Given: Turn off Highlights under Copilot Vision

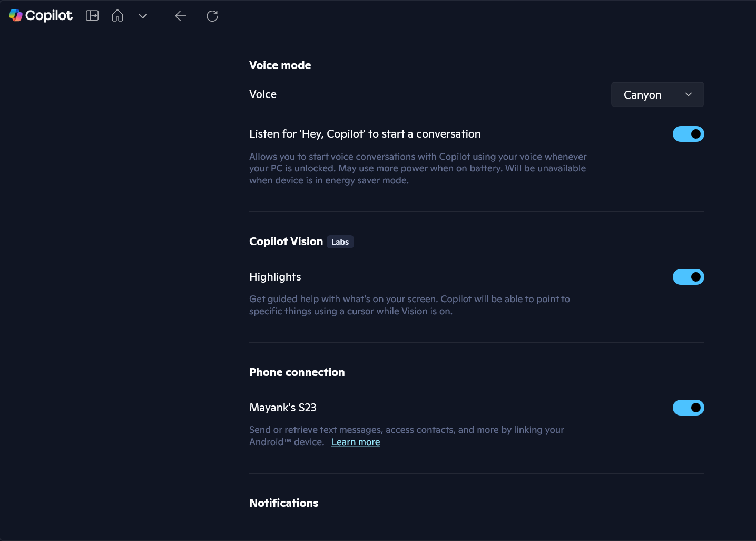Looking at the screenshot, I should (689, 277).
